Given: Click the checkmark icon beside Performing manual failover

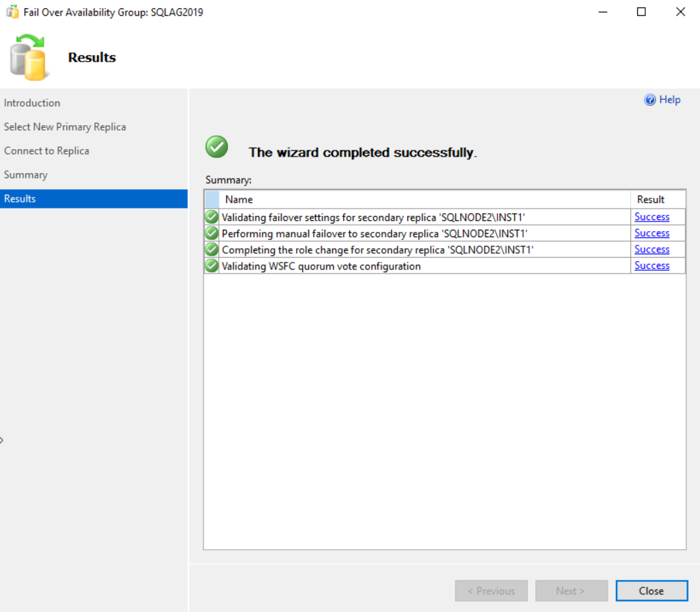Looking at the screenshot, I should coord(212,233).
